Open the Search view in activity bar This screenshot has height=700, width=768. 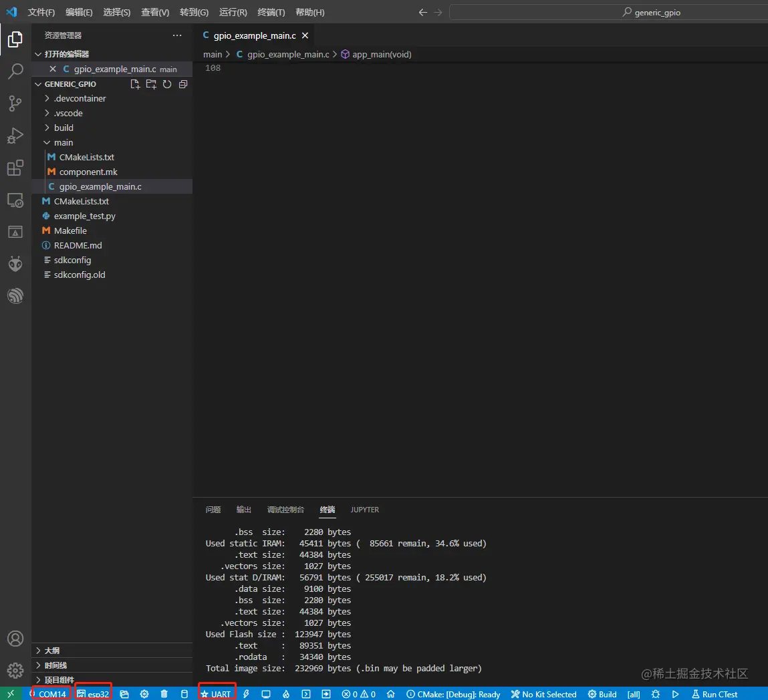(15, 71)
